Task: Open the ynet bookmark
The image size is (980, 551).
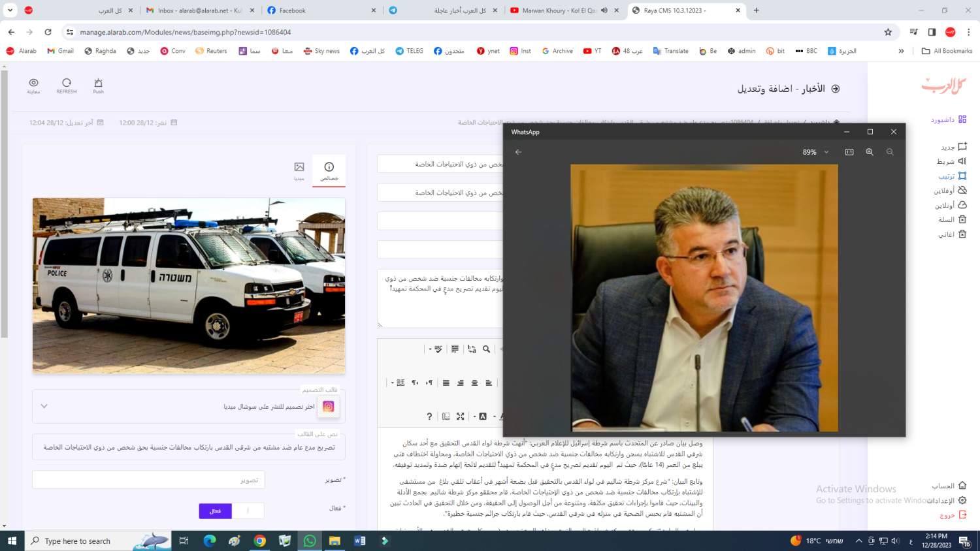Action: [x=488, y=51]
